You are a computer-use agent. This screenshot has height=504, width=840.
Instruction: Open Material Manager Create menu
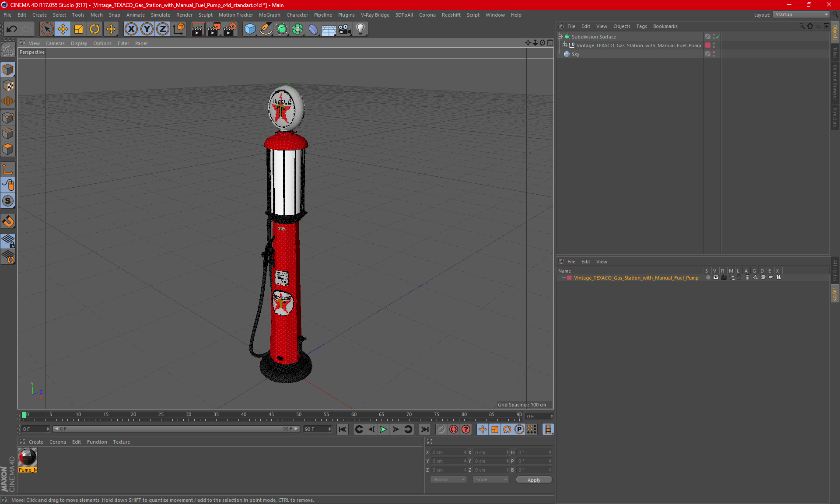36,442
